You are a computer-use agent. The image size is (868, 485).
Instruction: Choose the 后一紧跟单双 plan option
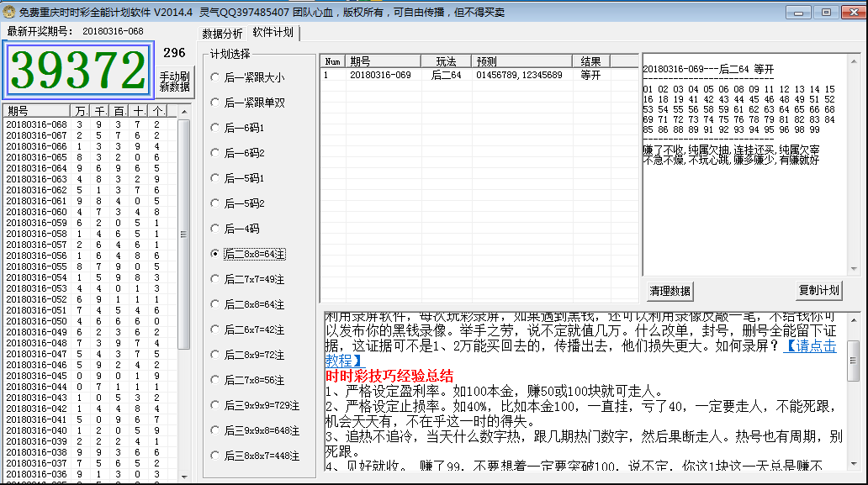click(214, 103)
